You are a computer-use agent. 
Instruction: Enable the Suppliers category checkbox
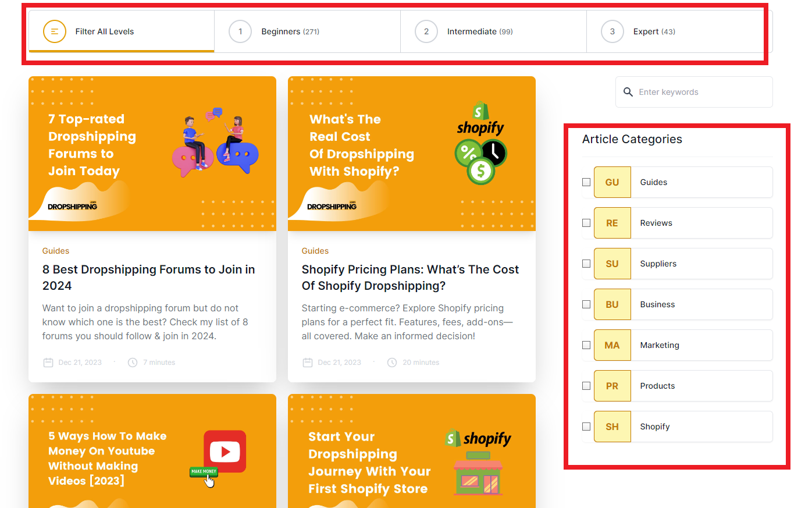(586, 264)
